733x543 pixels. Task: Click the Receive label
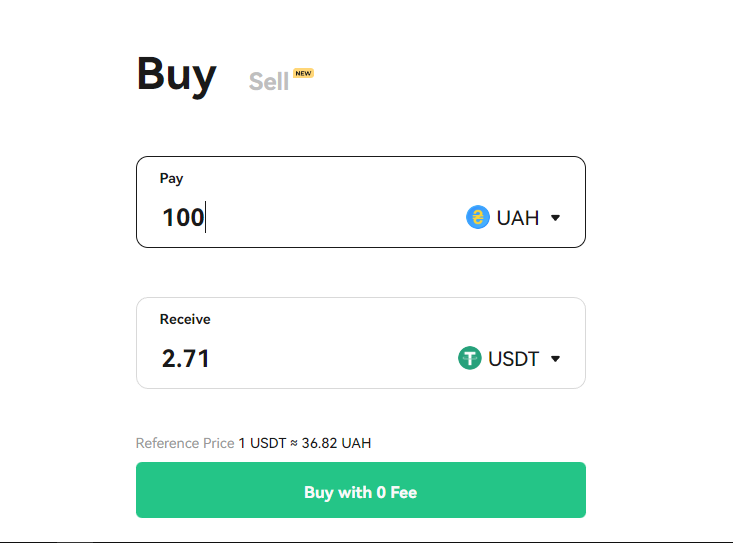coord(185,319)
